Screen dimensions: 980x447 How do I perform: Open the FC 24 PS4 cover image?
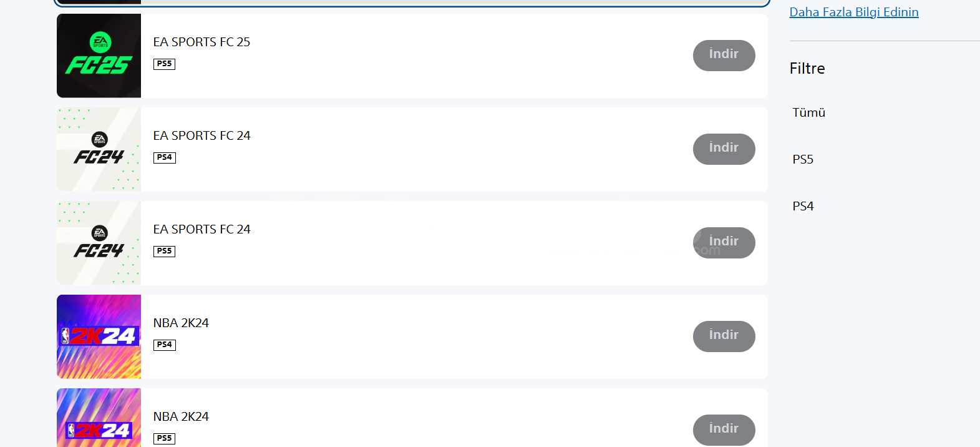tap(99, 149)
